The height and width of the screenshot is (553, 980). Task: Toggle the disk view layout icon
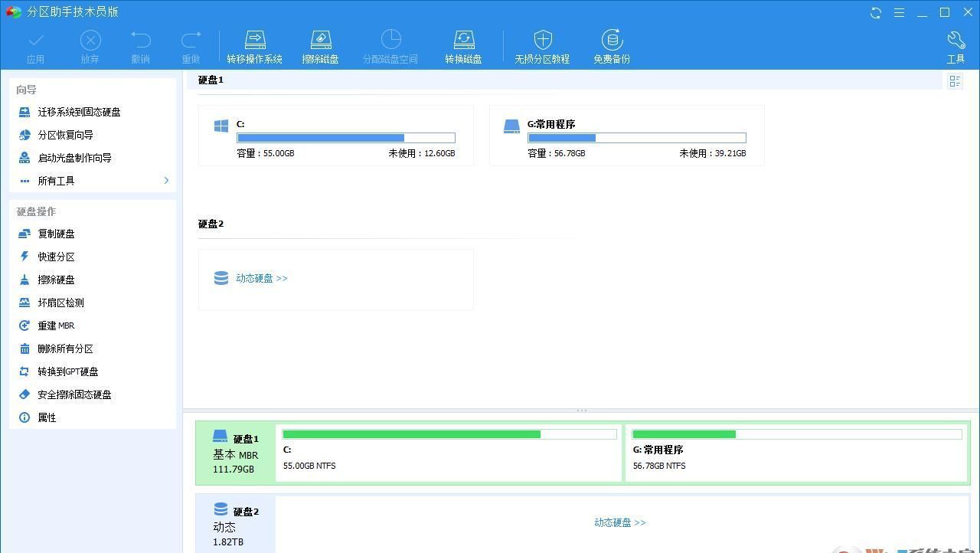coord(955,81)
